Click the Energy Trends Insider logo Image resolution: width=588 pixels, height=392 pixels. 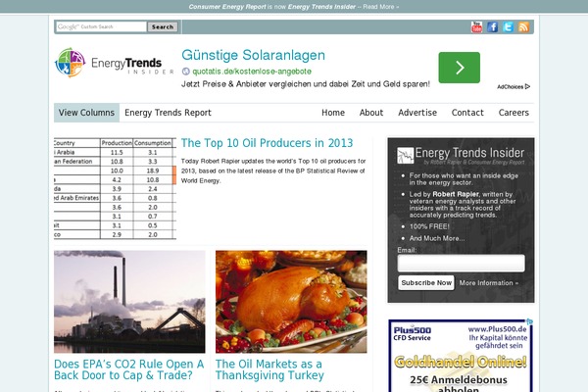pos(114,63)
